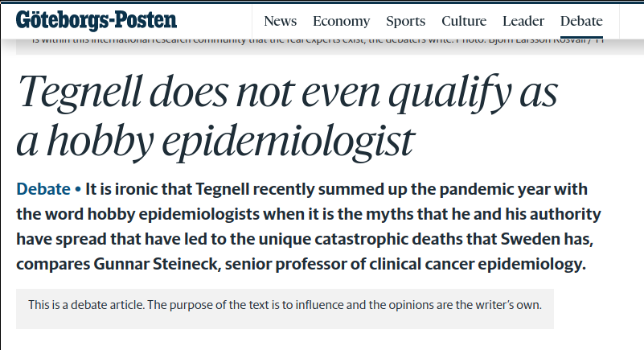Viewport: 644px width, 350px height.
Task: Click the Göteborgs-Posten logo
Action: point(96,20)
